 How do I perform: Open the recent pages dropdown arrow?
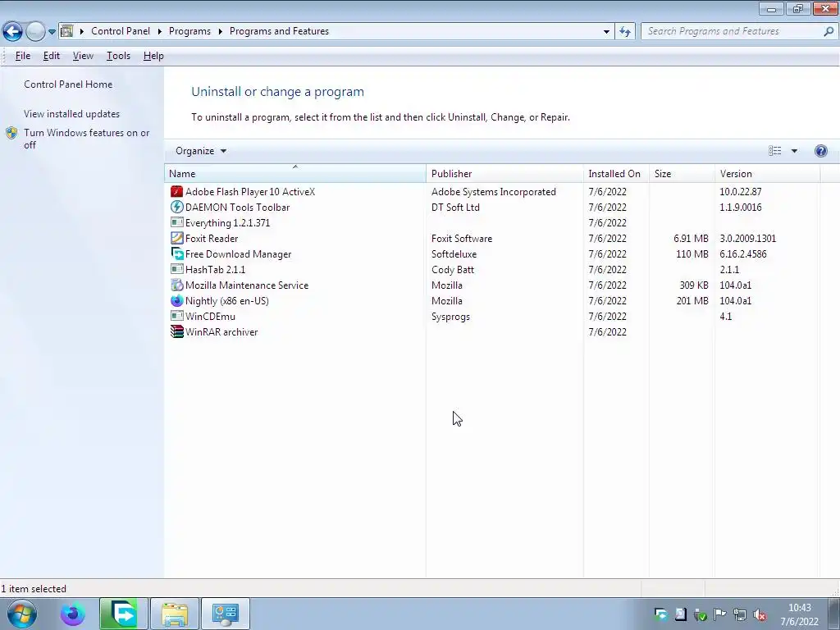52,32
